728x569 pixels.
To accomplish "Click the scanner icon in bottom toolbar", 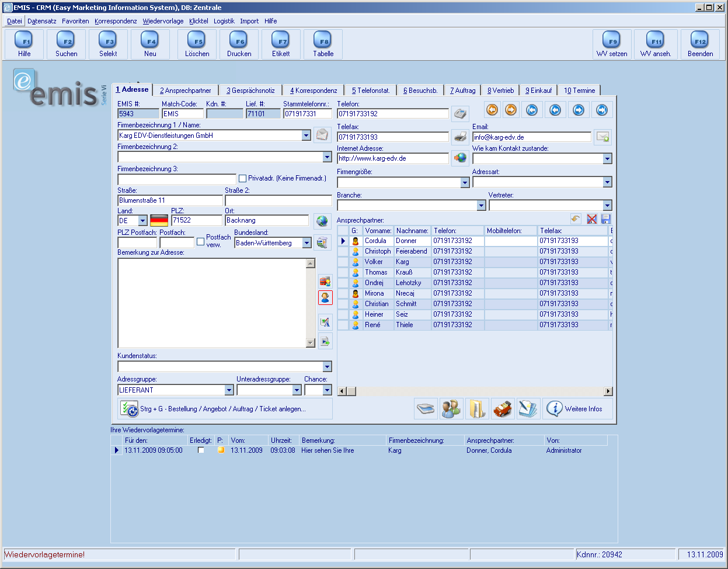I will 426,409.
